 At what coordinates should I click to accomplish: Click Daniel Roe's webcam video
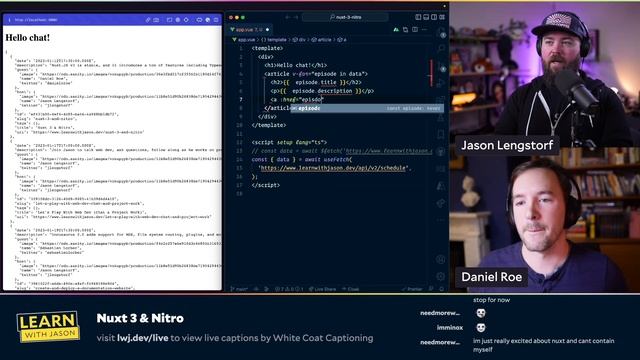click(x=544, y=220)
